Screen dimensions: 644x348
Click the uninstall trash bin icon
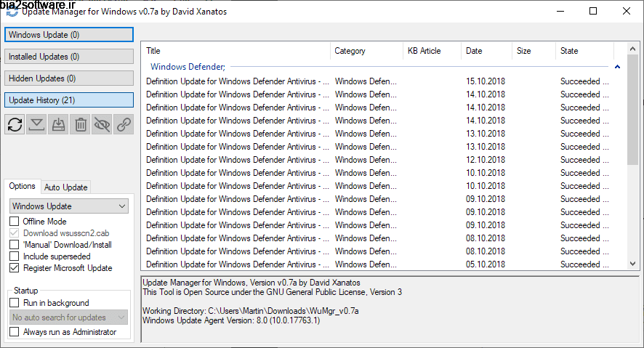81,125
